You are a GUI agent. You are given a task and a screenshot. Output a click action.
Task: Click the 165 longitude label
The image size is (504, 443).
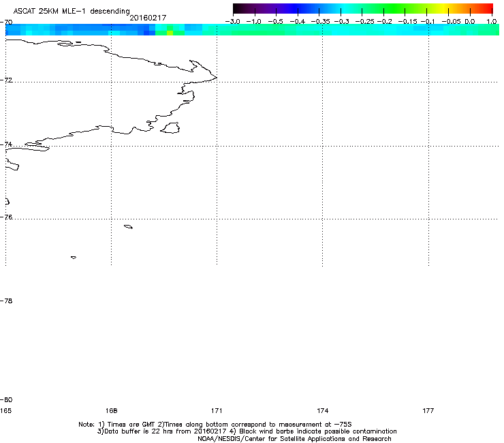tap(5, 410)
